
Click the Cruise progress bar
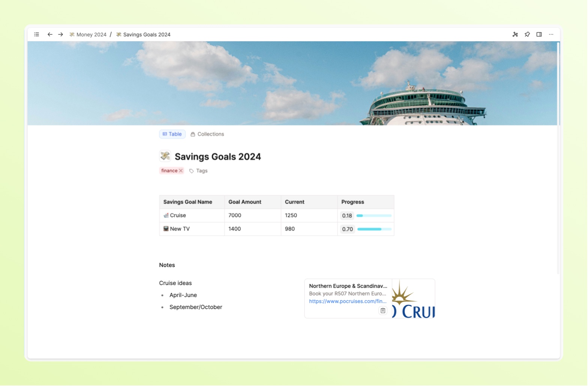click(x=374, y=216)
